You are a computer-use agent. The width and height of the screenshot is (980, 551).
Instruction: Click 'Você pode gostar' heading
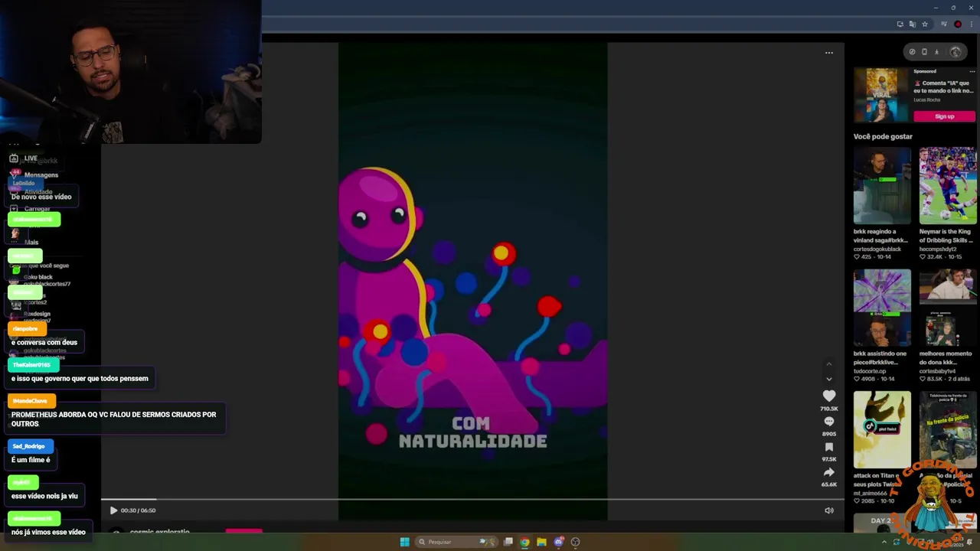pyautogui.click(x=883, y=136)
